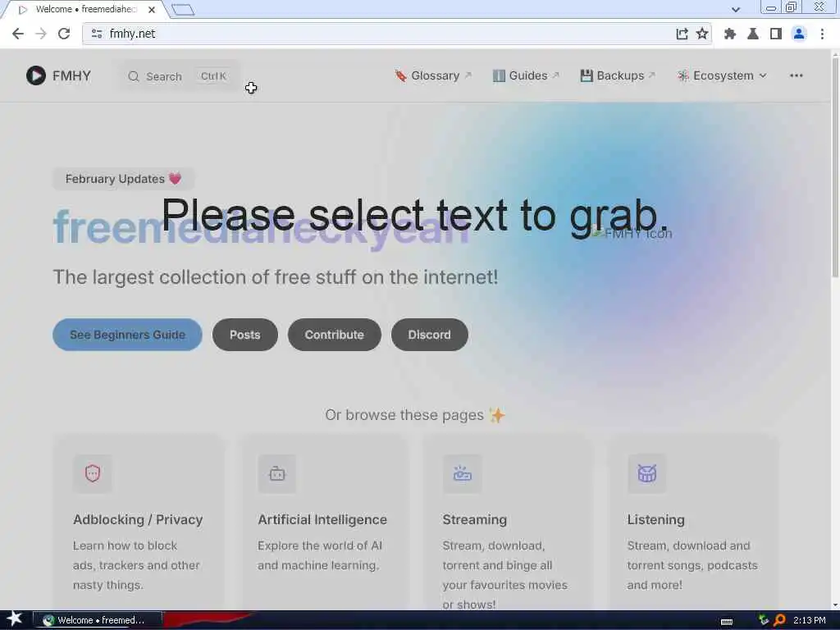Click the FMHY logo icon

36,75
